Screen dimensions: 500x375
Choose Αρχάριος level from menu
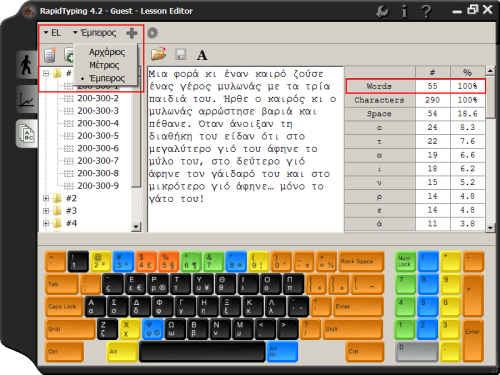107,52
